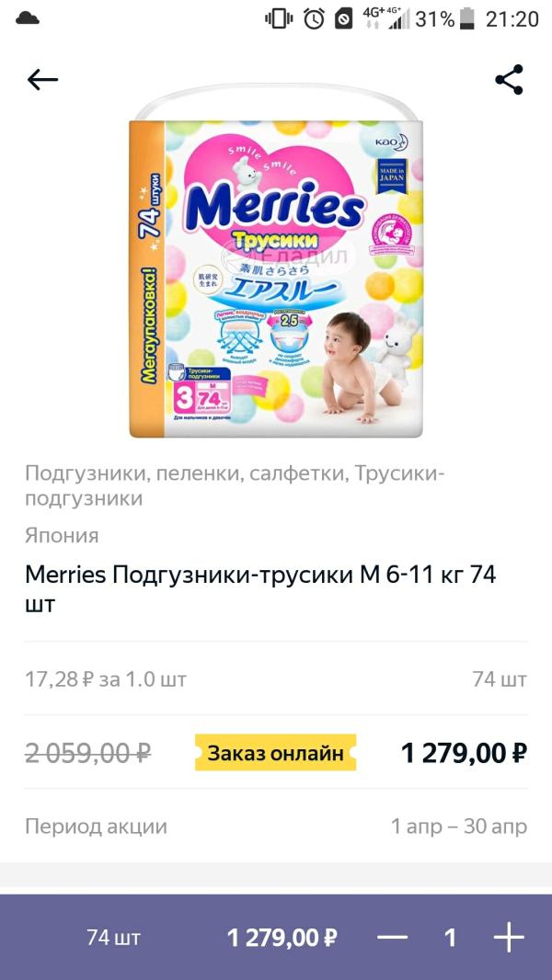The image size is (552, 980).
Task: Tap the share icon
Action: coord(509,79)
